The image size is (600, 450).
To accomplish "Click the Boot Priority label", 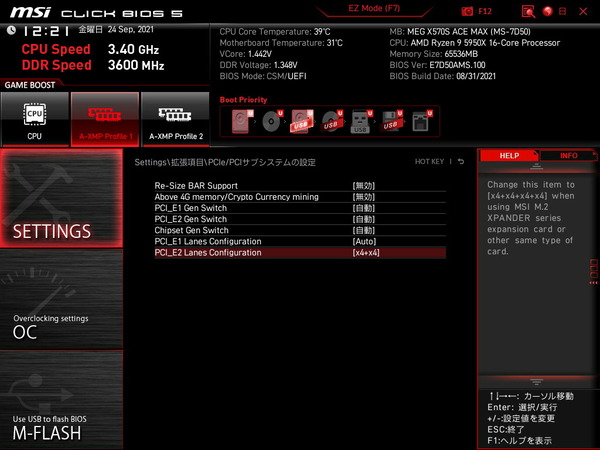I will pyautogui.click(x=243, y=100).
